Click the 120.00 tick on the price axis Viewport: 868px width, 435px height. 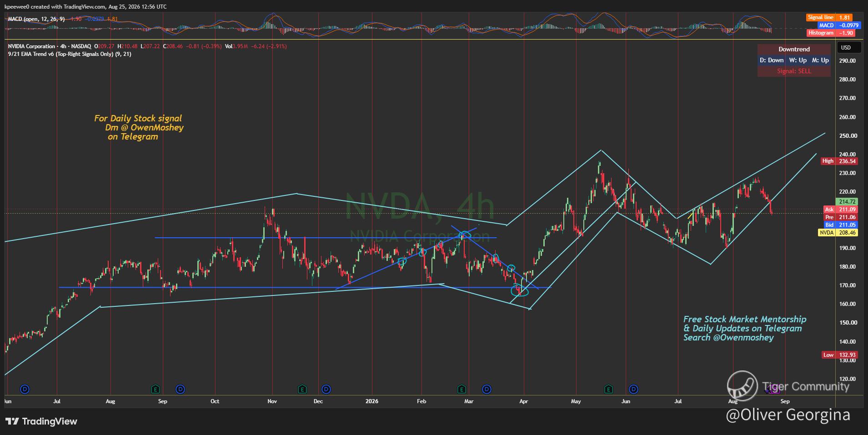point(848,379)
